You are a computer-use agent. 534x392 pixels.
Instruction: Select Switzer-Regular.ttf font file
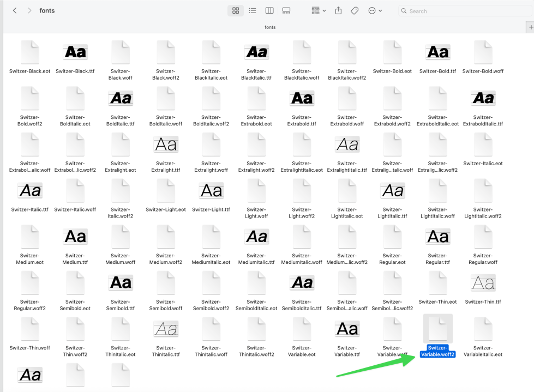pyautogui.click(x=437, y=237)
